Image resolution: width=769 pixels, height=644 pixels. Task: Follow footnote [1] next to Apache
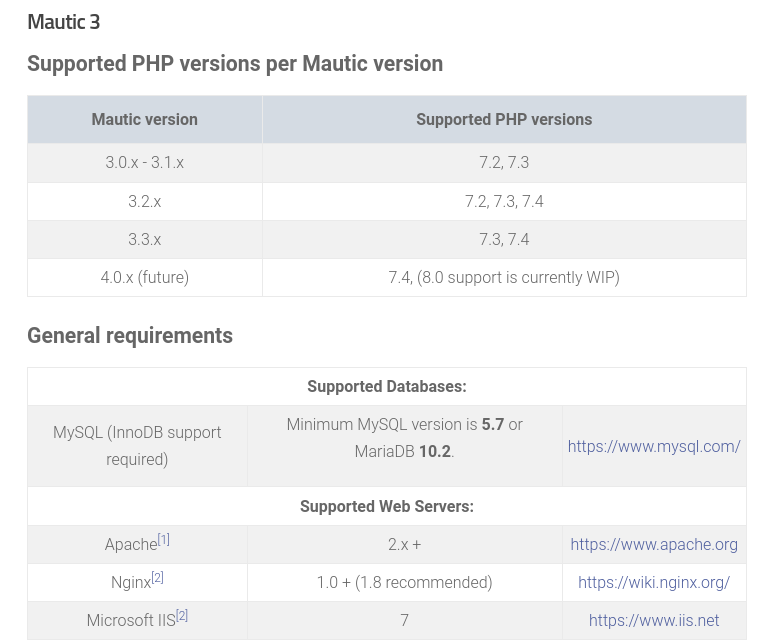164,540
